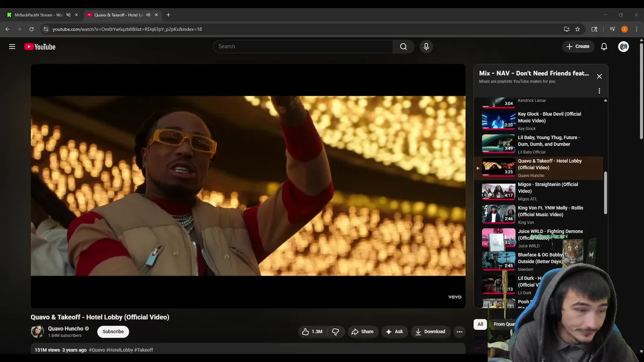The image size is (644, 362).
Task: Close the Mix playlist panel
Action: [x=599, y=76]
